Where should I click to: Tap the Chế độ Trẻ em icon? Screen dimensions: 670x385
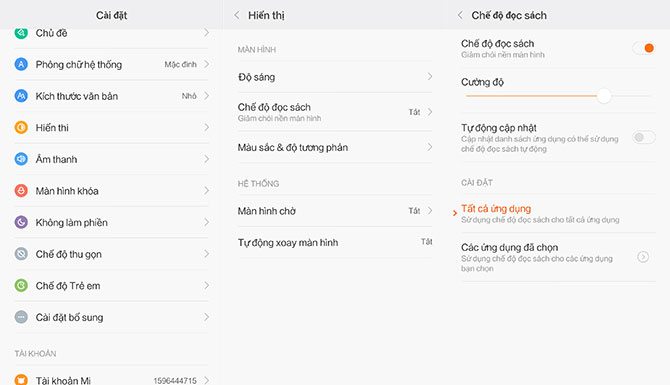pyautogui.click(x=21, y=285)
